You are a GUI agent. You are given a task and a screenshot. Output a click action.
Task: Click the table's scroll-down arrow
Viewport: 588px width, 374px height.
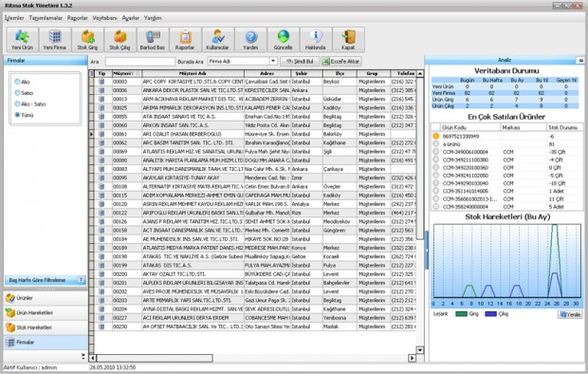420,350
